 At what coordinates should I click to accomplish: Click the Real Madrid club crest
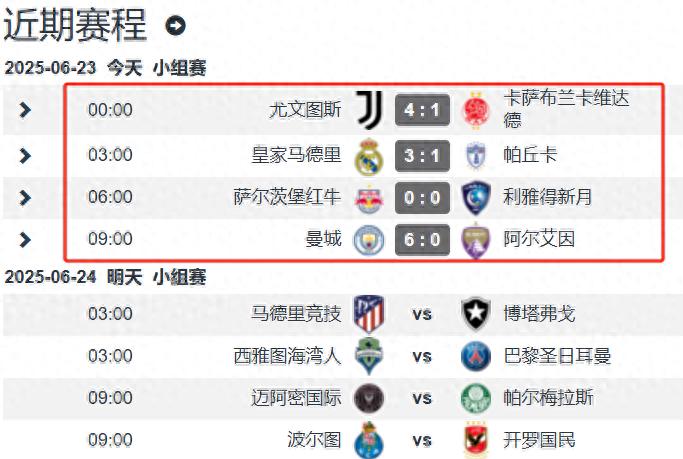369,156
